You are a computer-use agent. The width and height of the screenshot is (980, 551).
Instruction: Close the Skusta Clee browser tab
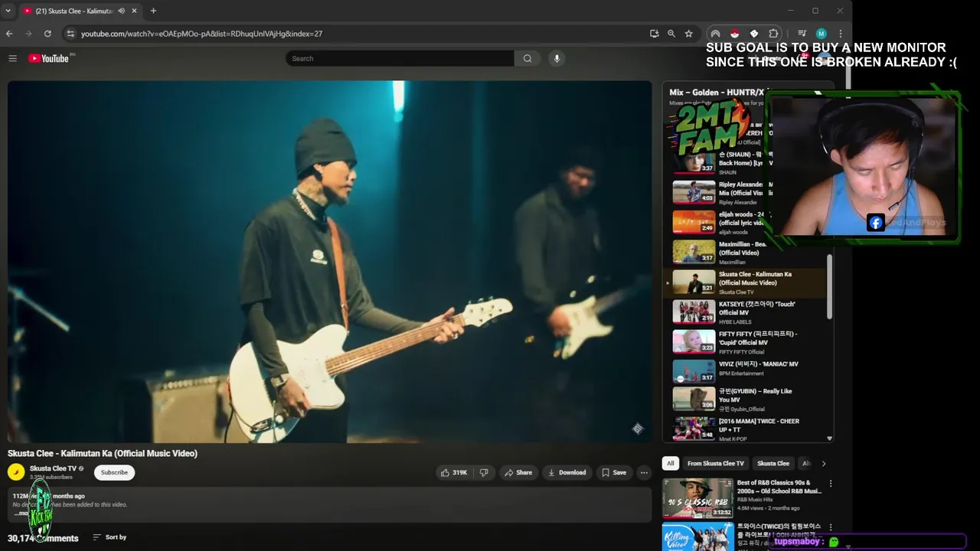135,11
